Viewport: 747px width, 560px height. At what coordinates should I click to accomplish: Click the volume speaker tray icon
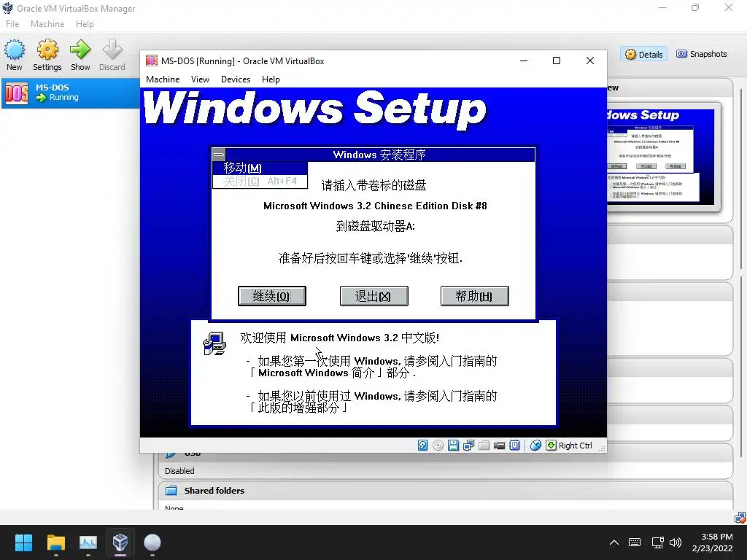[x=676, y=542]
